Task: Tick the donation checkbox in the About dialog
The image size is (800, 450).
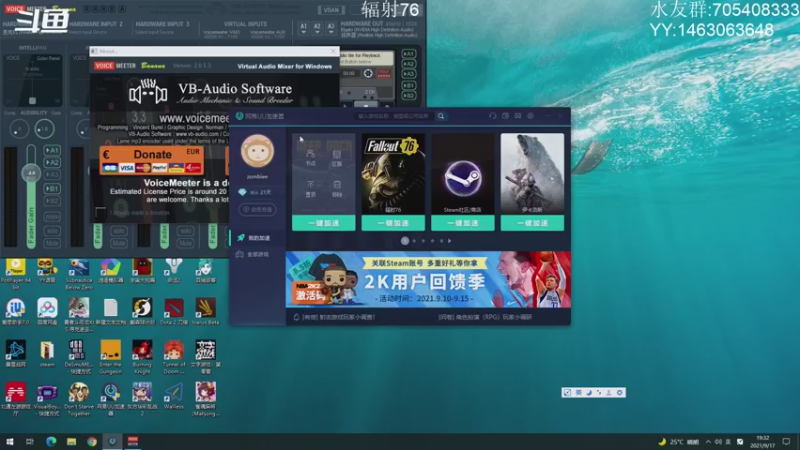Action: click(x=101, y=213)
